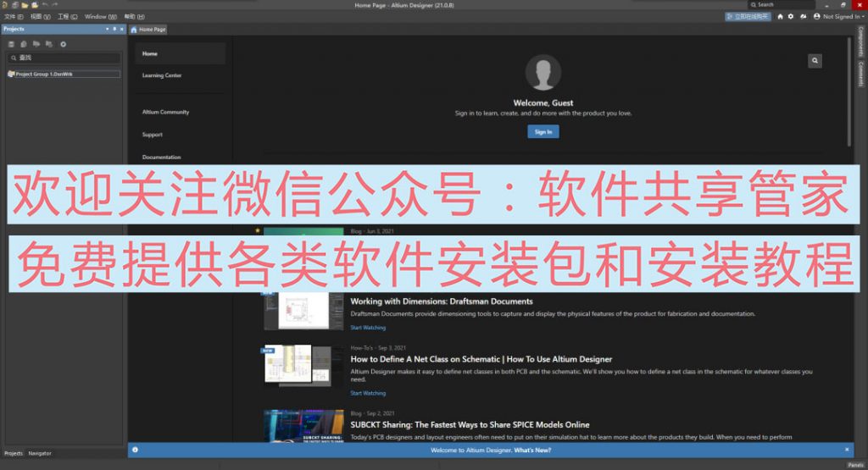
Task: Switch to the Home Page document tab
Action: (147, 30)
